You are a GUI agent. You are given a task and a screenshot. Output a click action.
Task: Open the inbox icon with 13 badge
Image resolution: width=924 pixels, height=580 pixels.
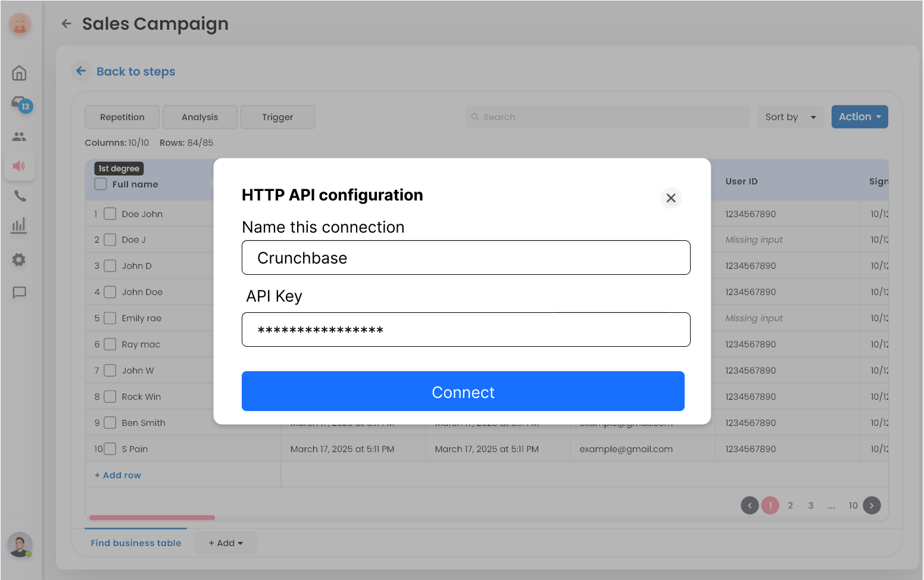pos(21,104)
